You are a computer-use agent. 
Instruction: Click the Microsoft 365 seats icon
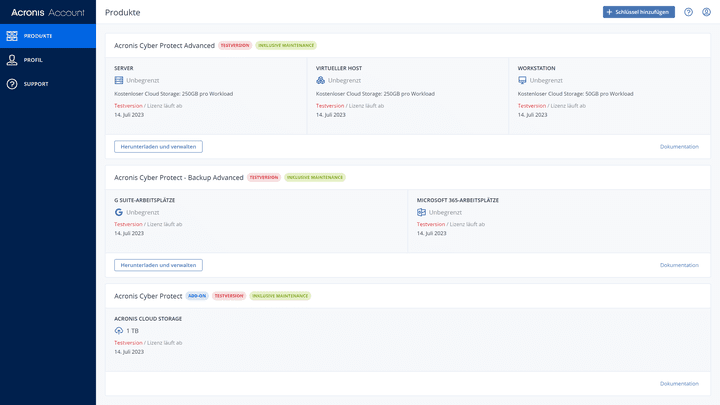click(x=421, y=212)
